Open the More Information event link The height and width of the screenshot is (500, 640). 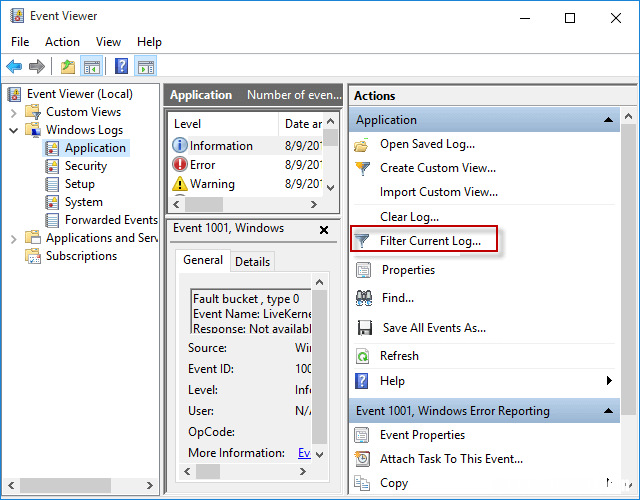point(304,453)
